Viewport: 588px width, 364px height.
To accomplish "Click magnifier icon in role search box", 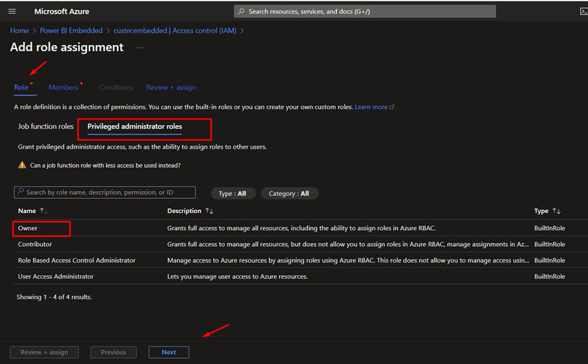I will pos(21,192).
